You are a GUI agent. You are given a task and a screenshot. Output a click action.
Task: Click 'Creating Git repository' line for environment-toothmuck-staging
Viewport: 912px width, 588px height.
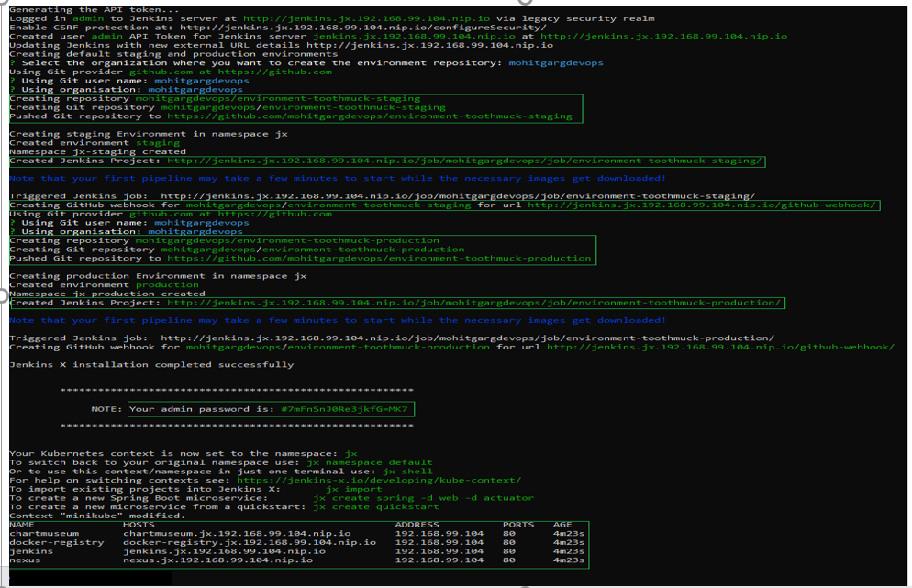[x=228, y=107]
